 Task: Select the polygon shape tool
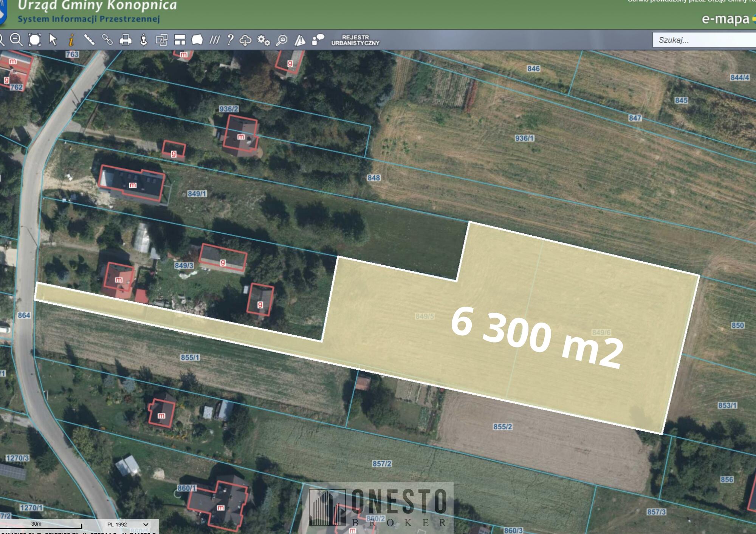coord(197,40)
